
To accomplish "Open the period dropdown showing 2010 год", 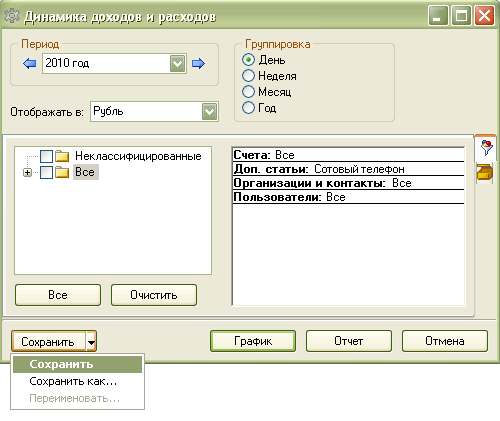I will (177, 63).
